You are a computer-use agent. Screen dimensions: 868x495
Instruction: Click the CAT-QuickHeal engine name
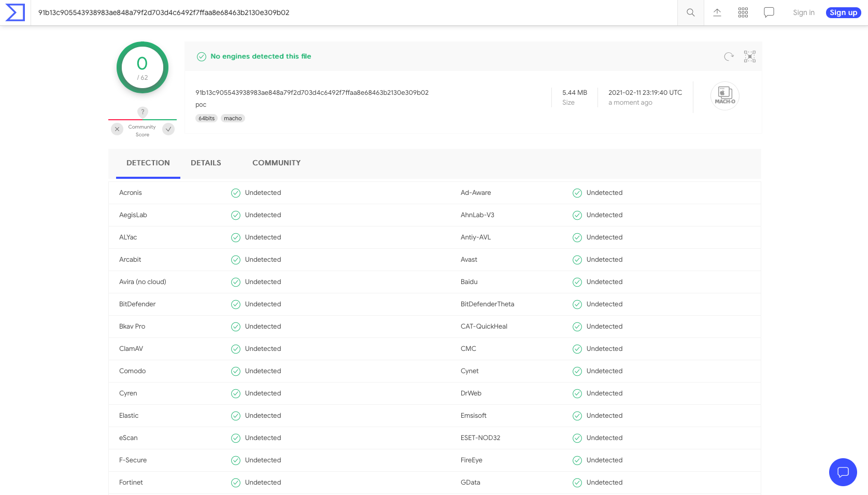pos(484,327)
